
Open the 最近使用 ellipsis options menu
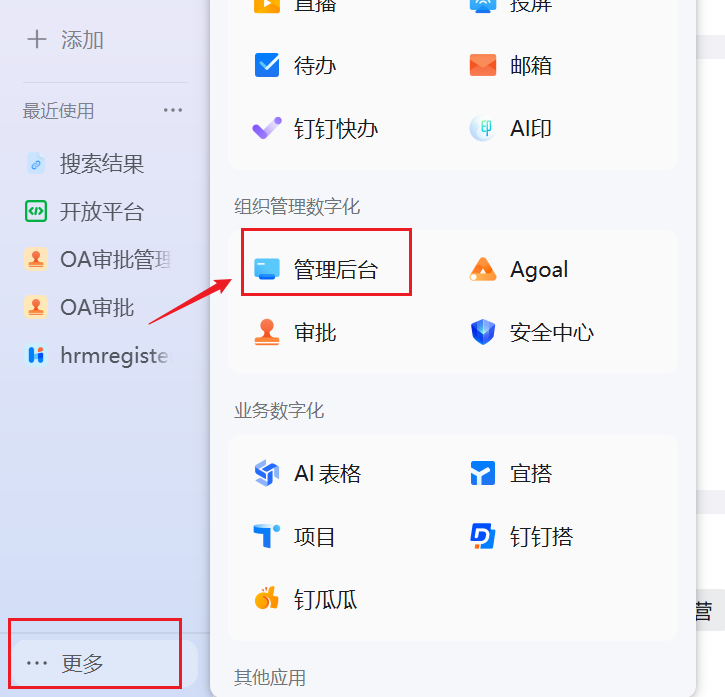(x=173, y=111)
